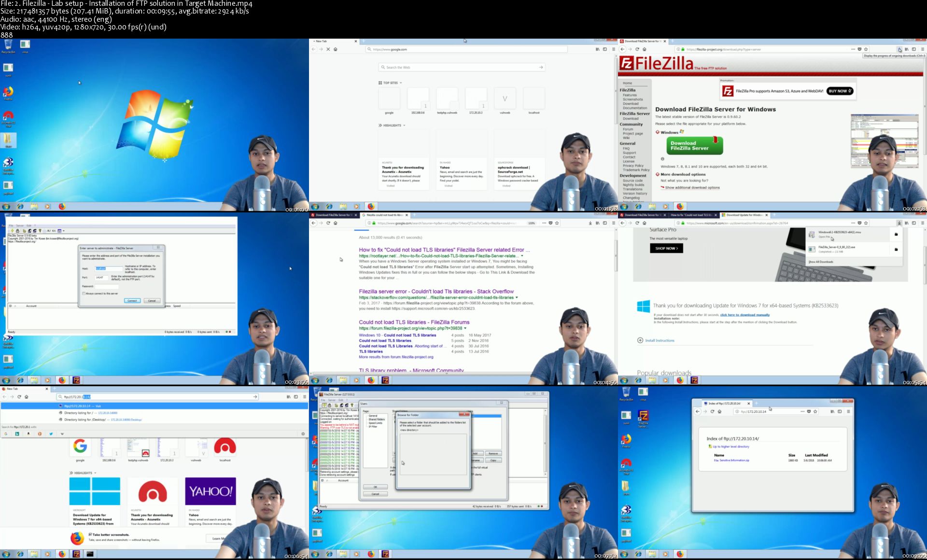Click the bookmark star icon in the 00:02:58 frame
Screen dimensions: 927x560
(x=866, y=49)
